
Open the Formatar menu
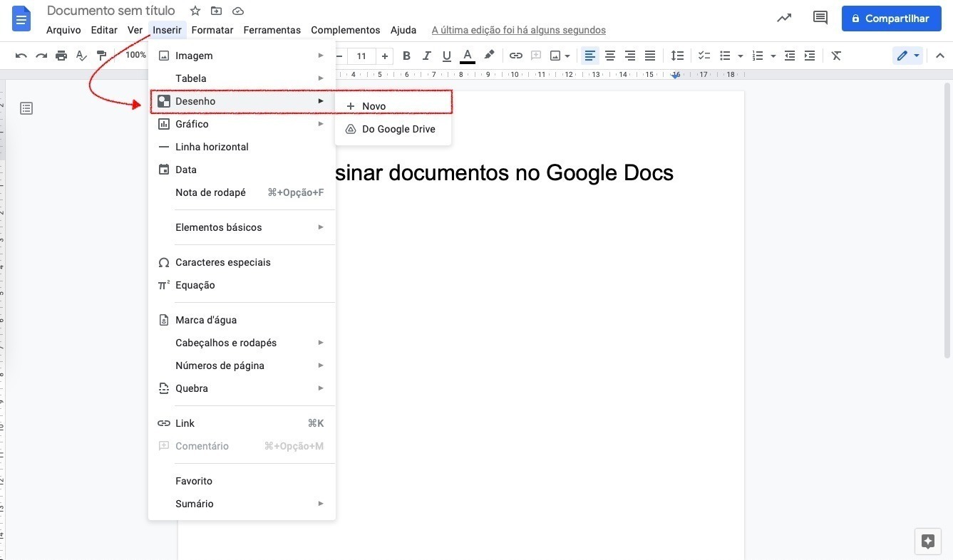[212, 30]
